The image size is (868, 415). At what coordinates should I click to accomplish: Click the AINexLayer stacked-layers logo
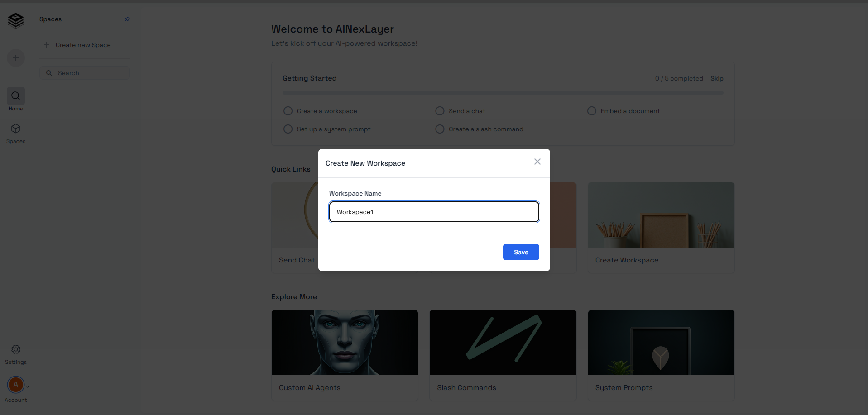click(x=16, y=20)
